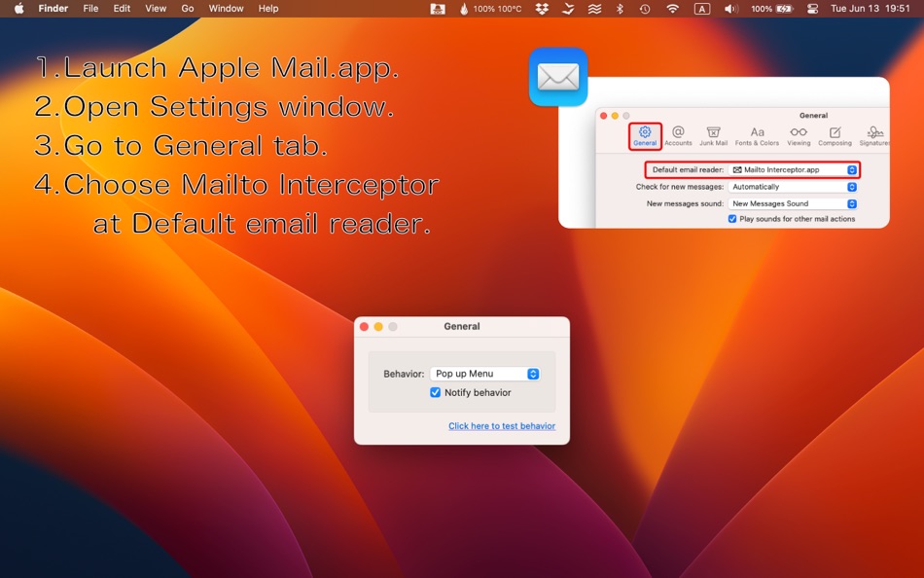Select Junk Mail tab in Mail settings
This screenshot has width=924, height=578.
pyautogui.click(x=713, y=135)
